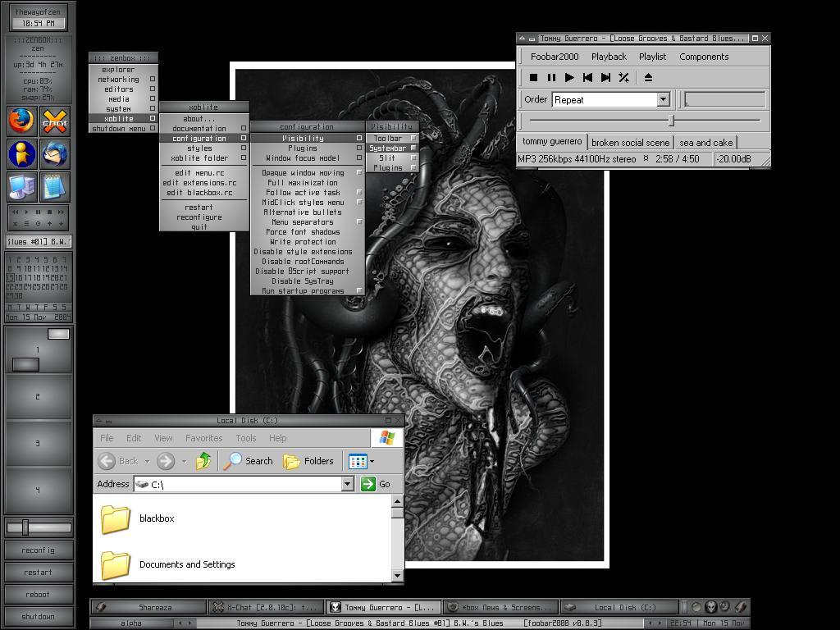Click Back arrow in Local Disk window
This screenshot has width=840, height=630.
[106, 461]
